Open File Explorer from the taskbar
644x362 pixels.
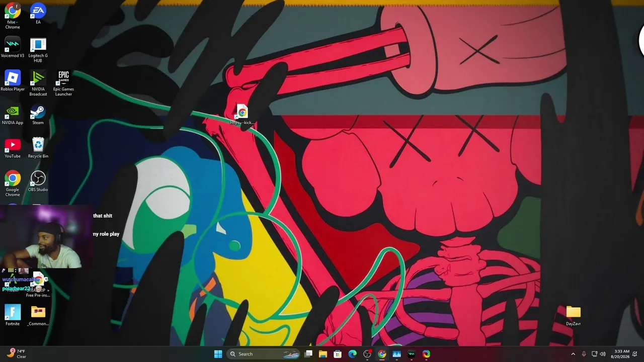(x=323, y=354)
